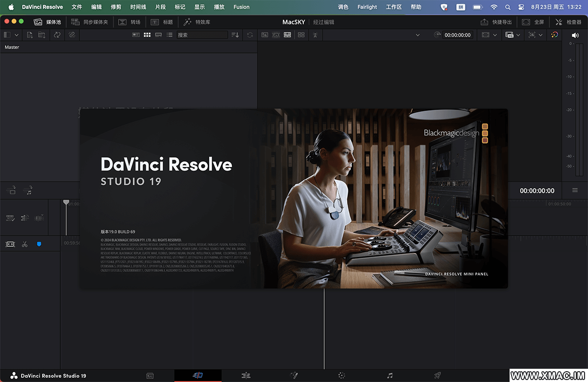Click the Resolve FX overlay color wheel icon
The image size is (588, 382).
[x=554, y=35]
